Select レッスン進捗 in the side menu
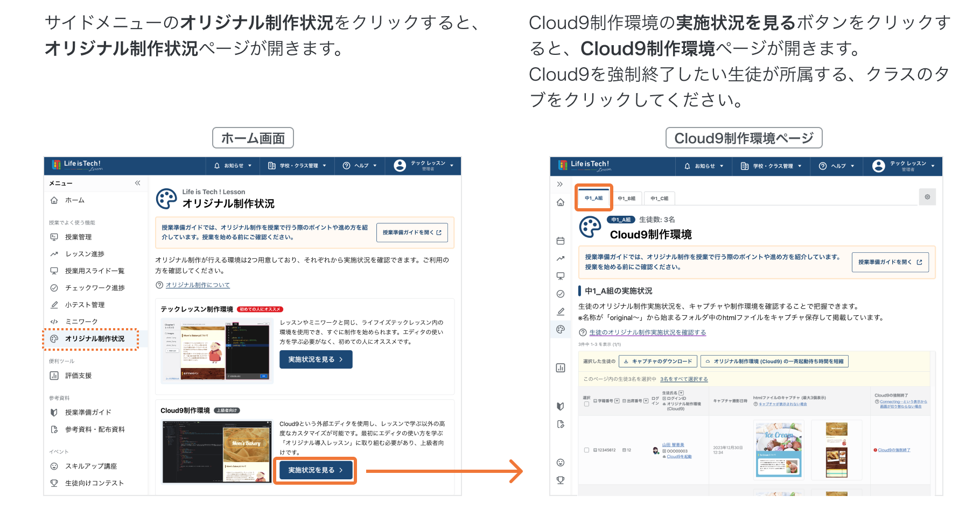The image size is (980, 510). click(85, 254)
